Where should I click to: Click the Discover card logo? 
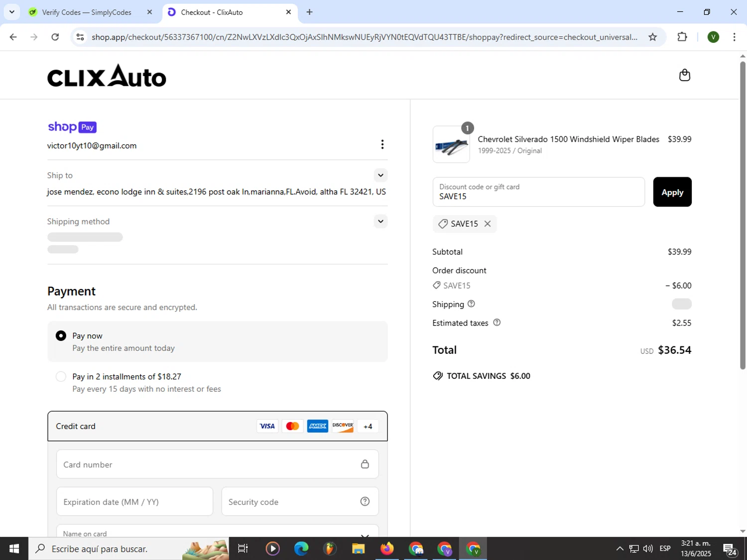(x=343, y=426)
